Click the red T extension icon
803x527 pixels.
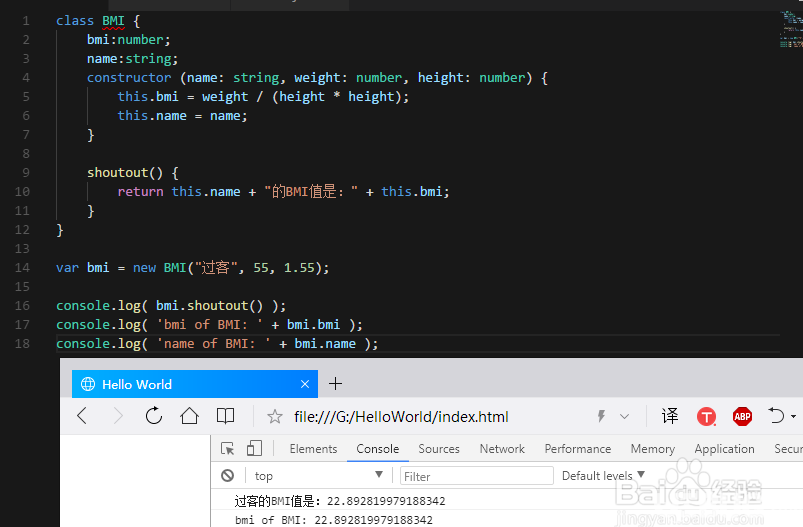click(706, 416)
